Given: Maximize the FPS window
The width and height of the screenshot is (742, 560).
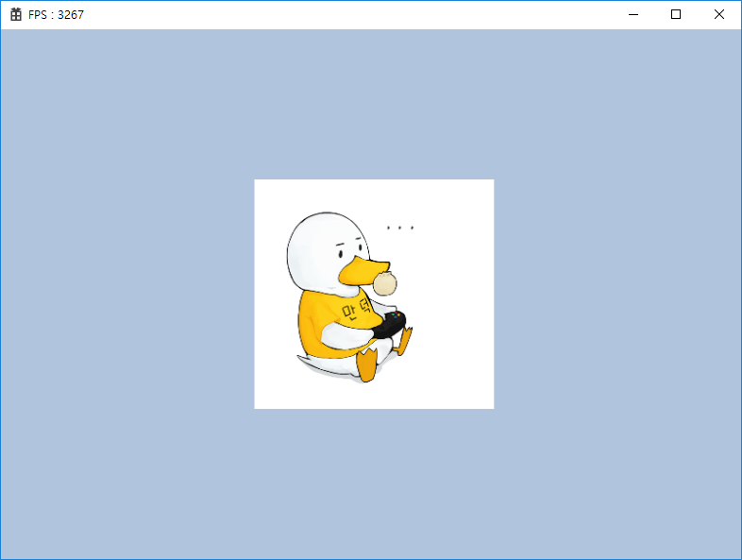Looking at the screenshot, I should tap(676, 15).
